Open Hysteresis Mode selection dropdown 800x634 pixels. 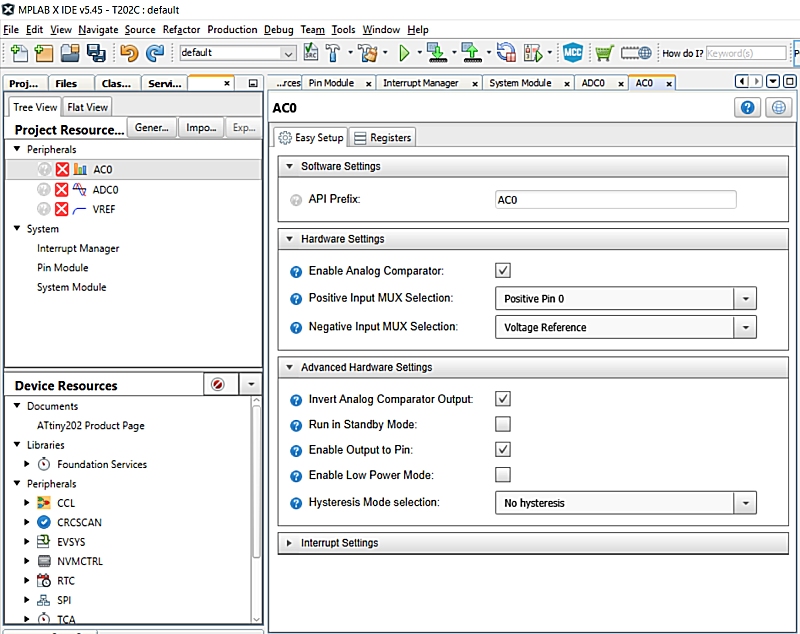coord(745,503)
